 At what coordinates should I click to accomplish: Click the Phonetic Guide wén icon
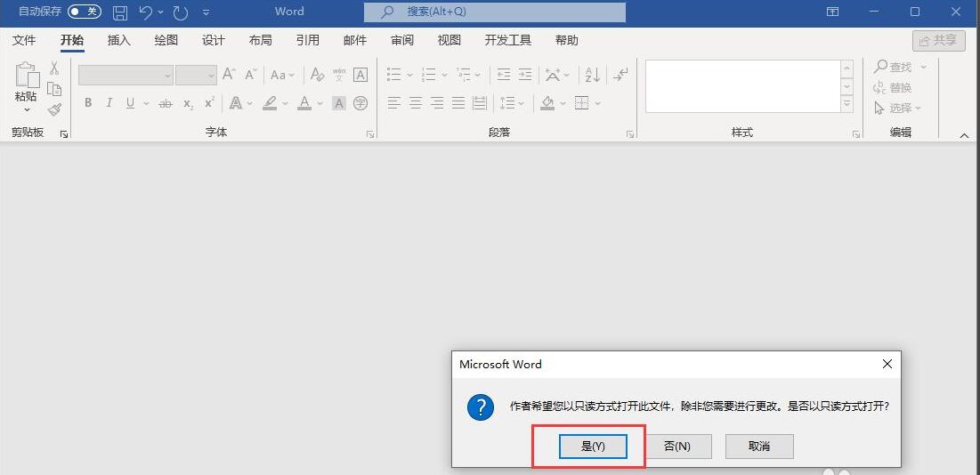click(x=339, y=75)
